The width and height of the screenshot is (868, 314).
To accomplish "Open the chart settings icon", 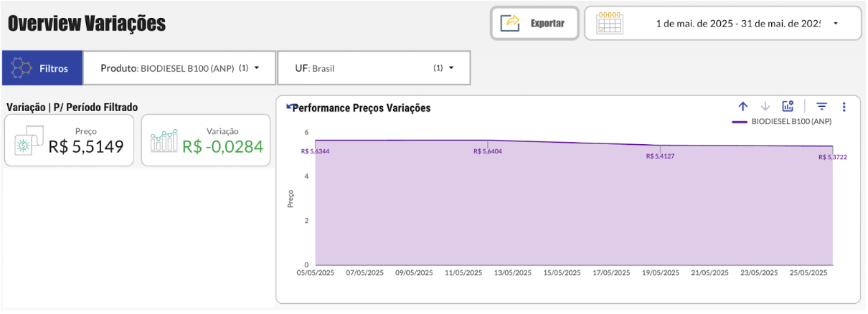I will pyautogui.click(x=788, y=107).
